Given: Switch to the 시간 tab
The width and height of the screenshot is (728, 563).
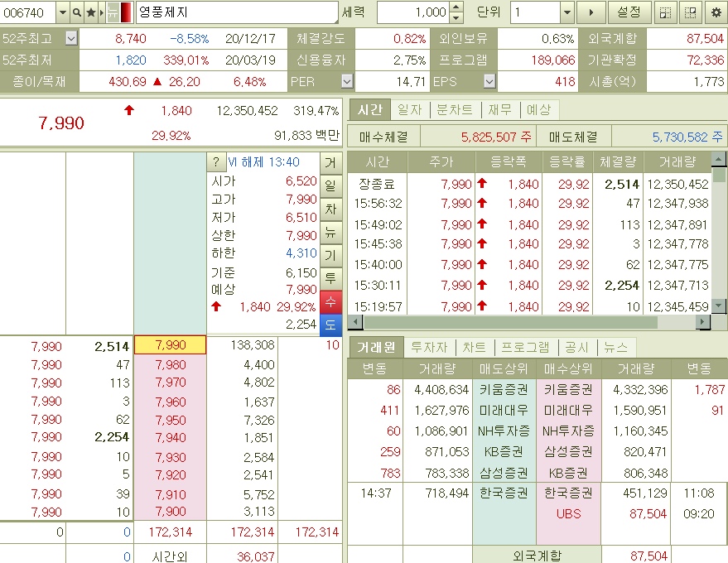Looking at the screenshot, I should 369,109.
